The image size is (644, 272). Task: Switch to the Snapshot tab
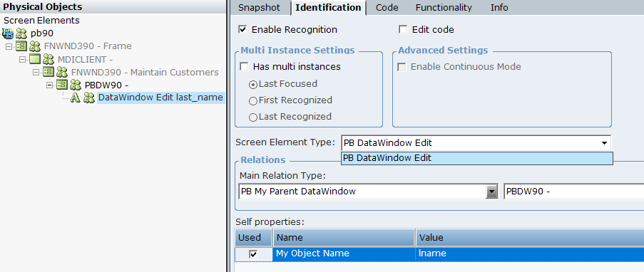(259, 7)
